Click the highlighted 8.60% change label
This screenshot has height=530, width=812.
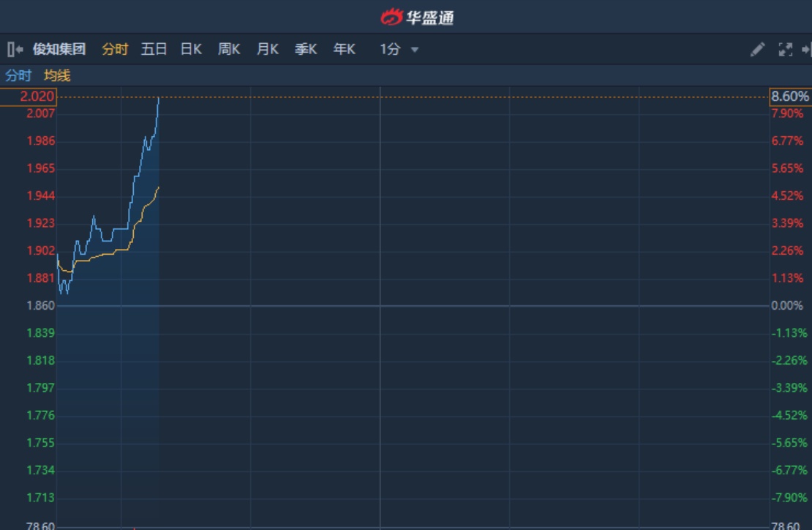(x=790, y=97)
